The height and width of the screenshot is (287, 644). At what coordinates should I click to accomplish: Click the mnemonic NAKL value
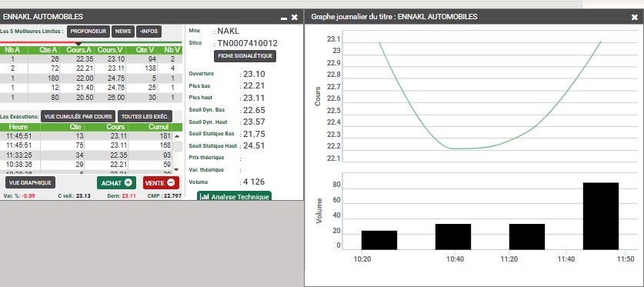(x=228, y=32)
